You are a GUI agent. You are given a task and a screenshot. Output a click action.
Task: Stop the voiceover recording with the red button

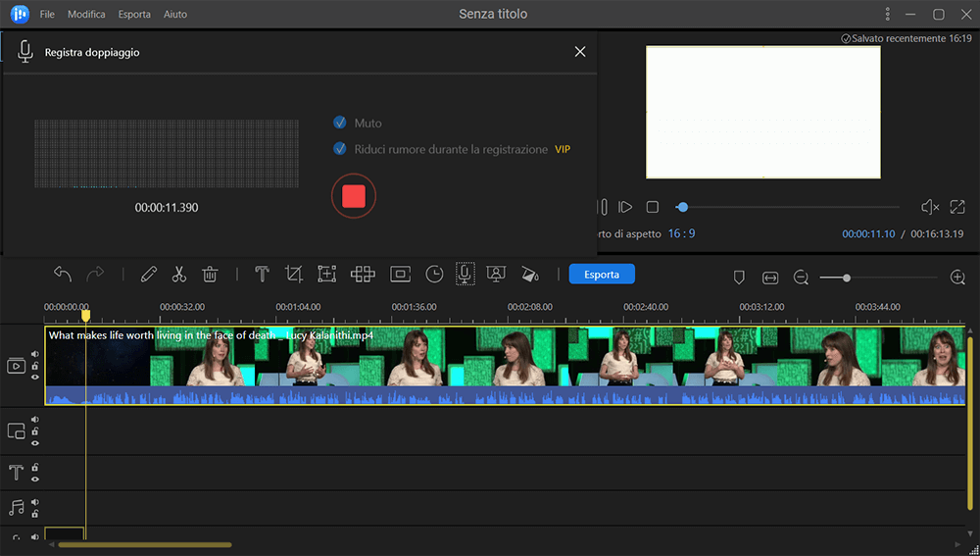point(354,196)
